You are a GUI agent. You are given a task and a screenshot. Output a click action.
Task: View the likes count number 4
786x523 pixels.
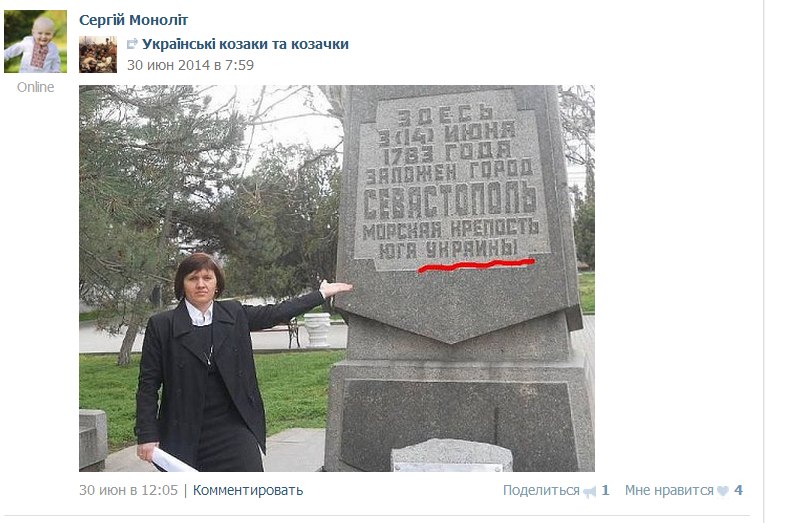[x=738, y=490]
